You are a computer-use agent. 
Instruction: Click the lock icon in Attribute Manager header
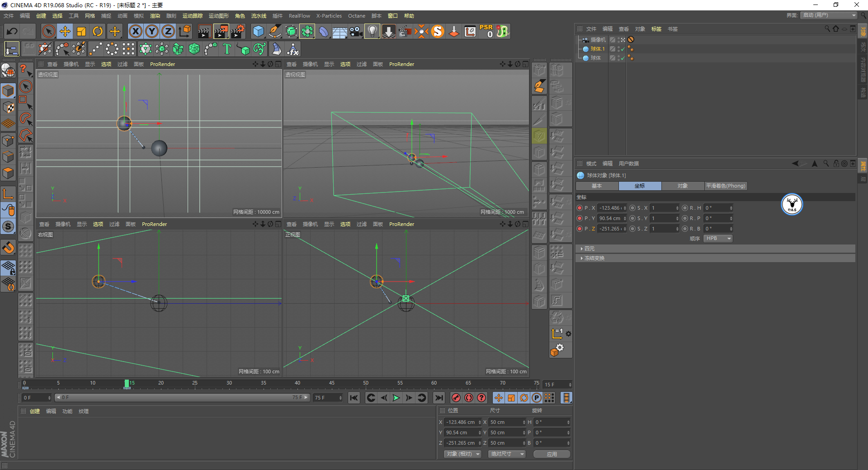[836, 164]
